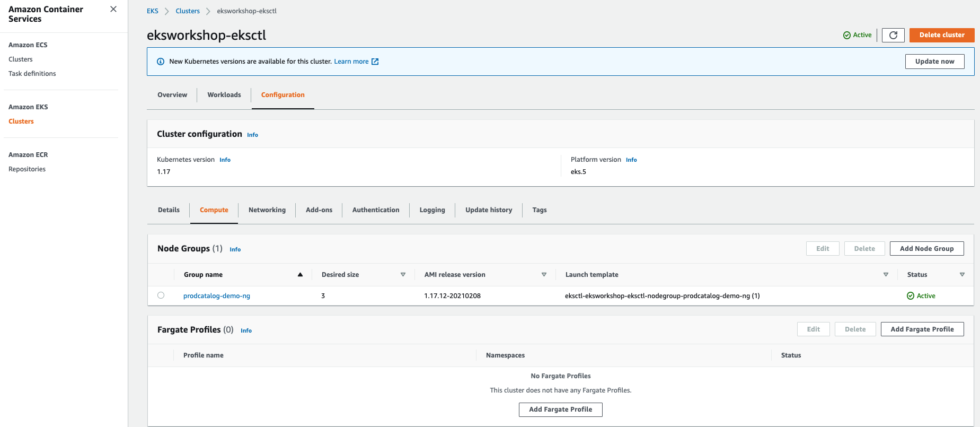The height and width of the screenshot is (427, 980).
Task: Select the prodcatalog-demo-ng radio button
Action: click(161, 295)
